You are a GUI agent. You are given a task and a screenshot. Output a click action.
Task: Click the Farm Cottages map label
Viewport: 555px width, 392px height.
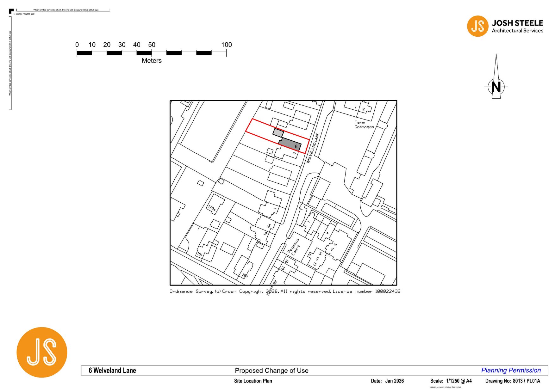tap(364, 125)
